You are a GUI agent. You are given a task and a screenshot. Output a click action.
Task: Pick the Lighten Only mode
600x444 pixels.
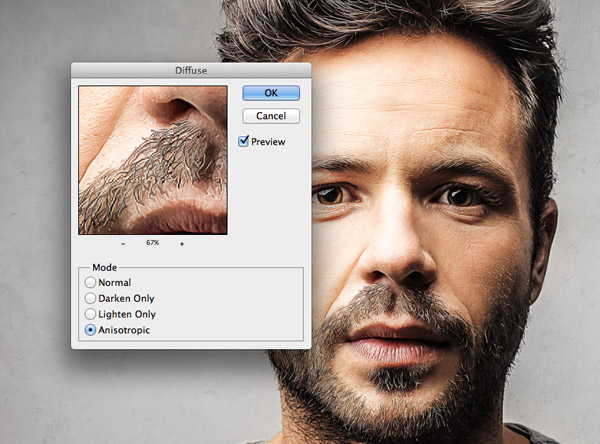[90, 314]
